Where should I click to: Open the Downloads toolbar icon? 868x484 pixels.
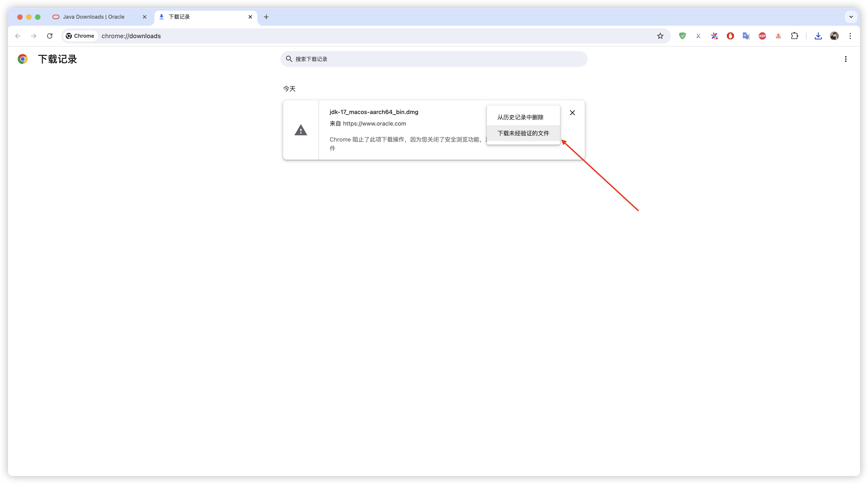click(x=818, y=36)
